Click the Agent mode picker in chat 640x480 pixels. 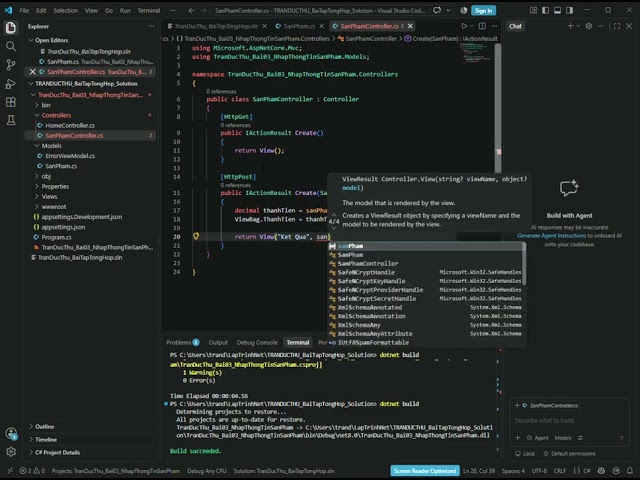point(538,438)
